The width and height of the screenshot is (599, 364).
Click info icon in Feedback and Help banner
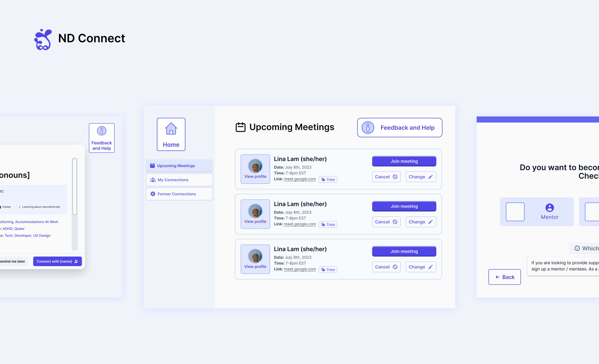pyautogui.click(x=368, y=128)
